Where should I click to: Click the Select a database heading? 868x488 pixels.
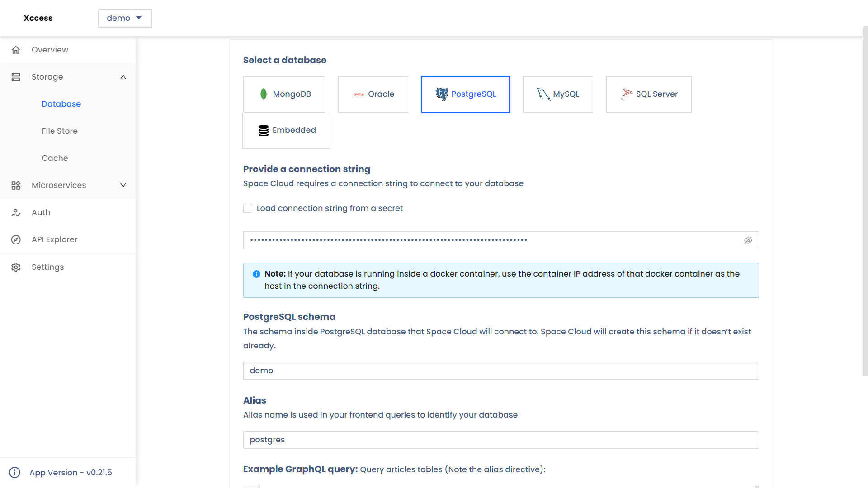[x=285, y=60]
